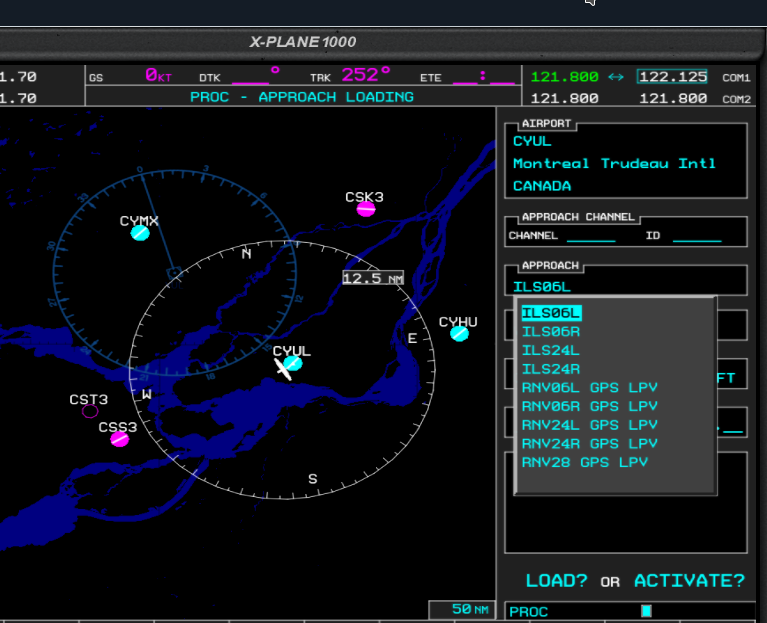Click COM2 label

pyautogui.click(x=736, y=99)
